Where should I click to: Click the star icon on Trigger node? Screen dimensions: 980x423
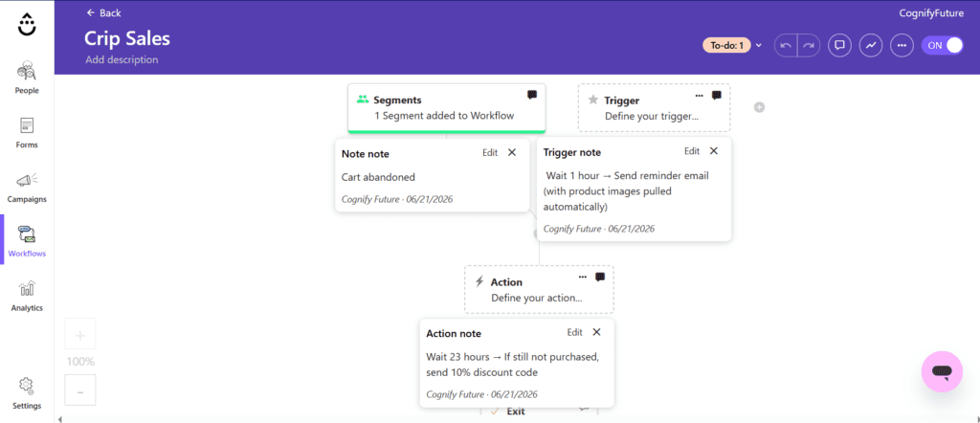click(593, 100)
